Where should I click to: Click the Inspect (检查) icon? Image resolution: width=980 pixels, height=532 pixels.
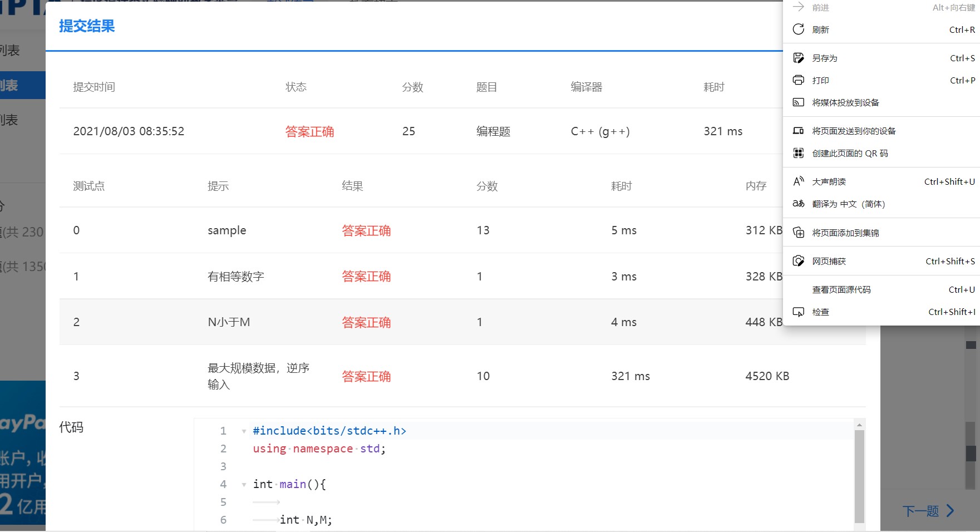799,312
